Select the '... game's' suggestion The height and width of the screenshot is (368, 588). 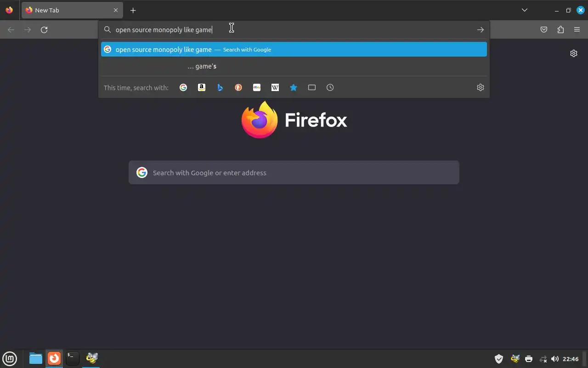pyautogui.click(x=294, y=66)
